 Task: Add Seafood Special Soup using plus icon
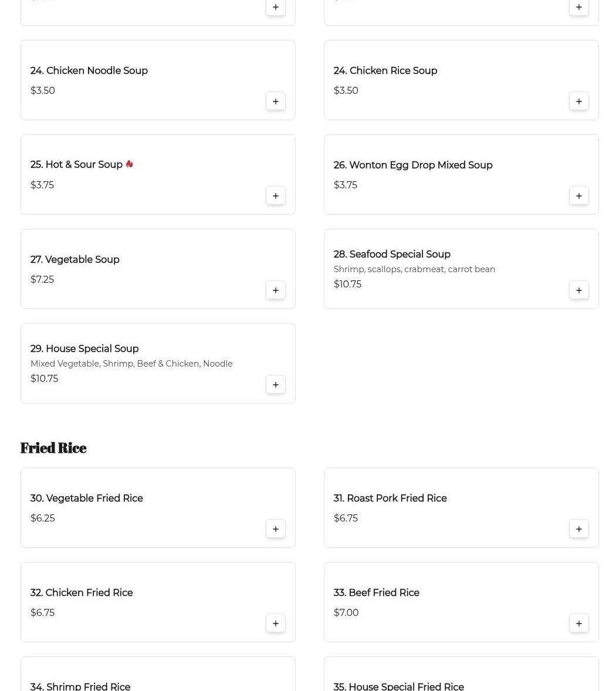[x=578, y=290]
